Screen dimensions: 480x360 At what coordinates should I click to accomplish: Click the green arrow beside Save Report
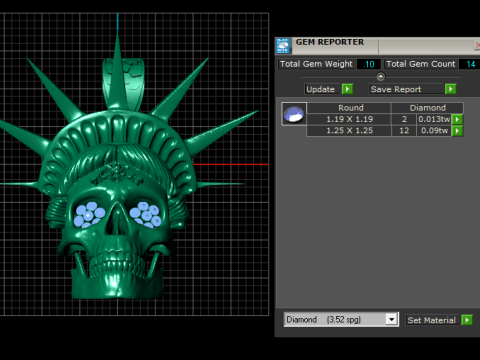coord(451,89)
